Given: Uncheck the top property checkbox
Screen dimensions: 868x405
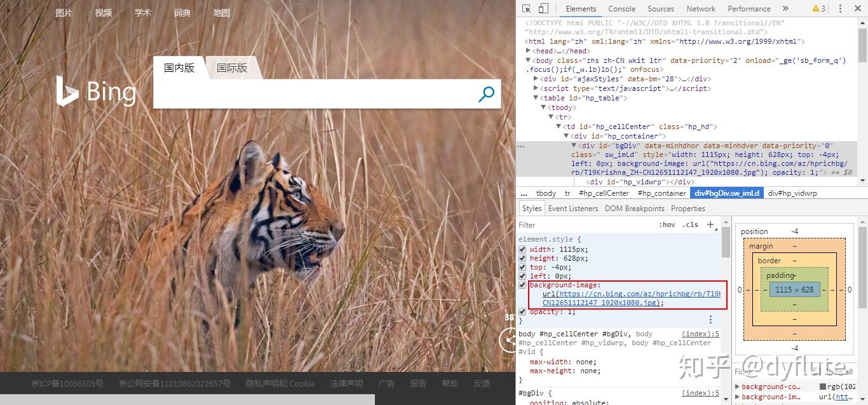Looking at the screenshot, I should point(522,268).
